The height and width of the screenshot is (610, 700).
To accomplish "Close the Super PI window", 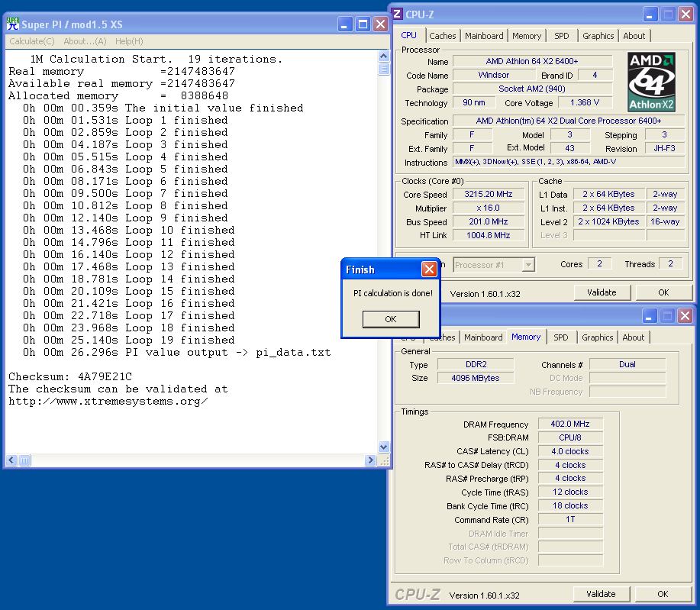I will pyautogui.click(x=380, y=24).
